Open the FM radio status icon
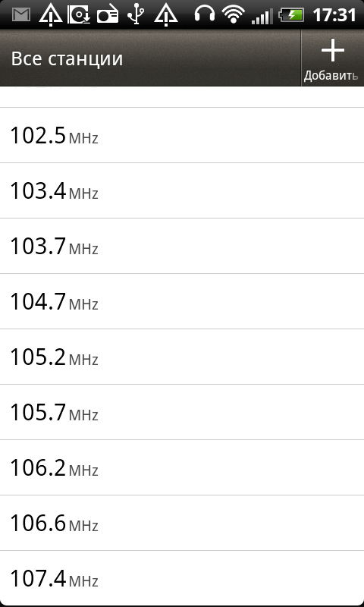 tap(108, 15)
